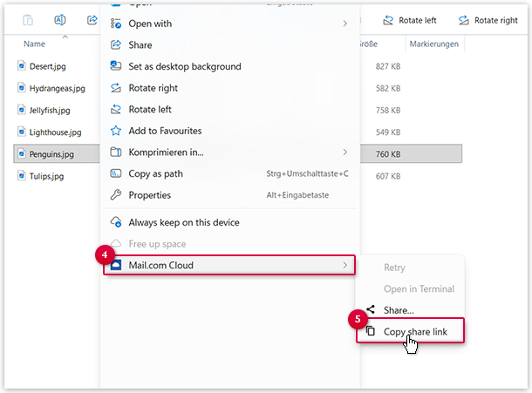Screen dimensions: 532x393
Task: Expand the Mail.com Cloud submenu arrow
Action: click(344, 265)
